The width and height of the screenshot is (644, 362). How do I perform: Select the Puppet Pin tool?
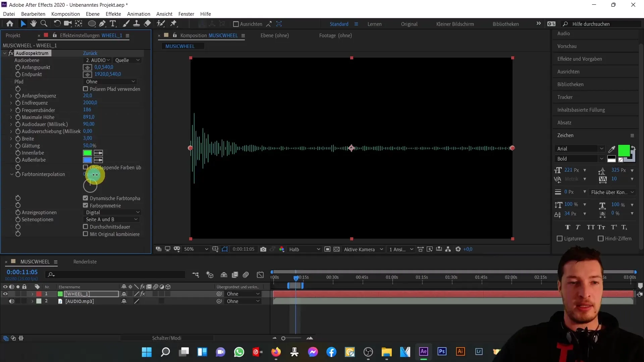click(x=173, y=24)
